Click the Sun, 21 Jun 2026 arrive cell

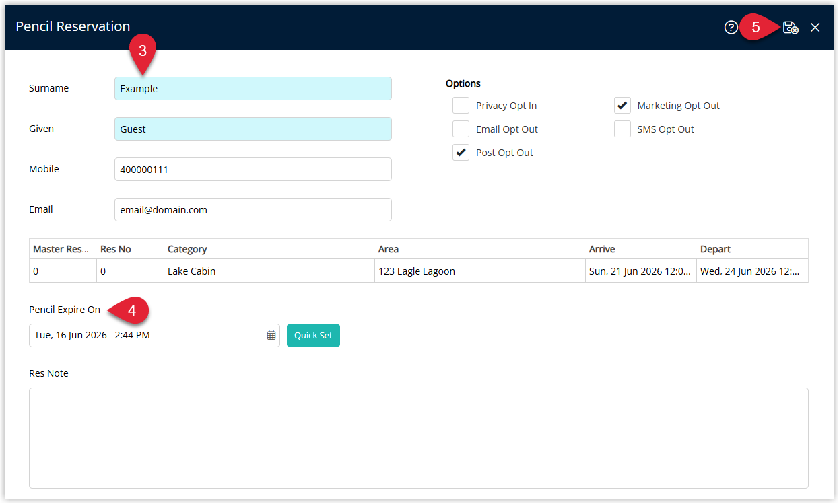tap(641, 271)
